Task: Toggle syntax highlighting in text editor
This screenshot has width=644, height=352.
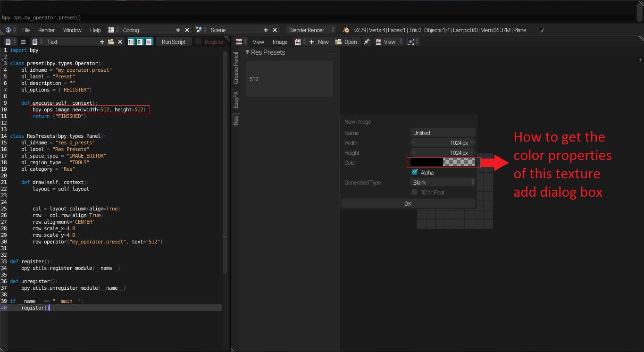Action: (149, 42)
